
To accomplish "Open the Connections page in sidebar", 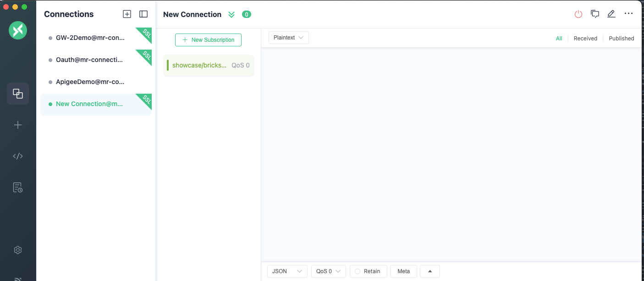I will [x=18, y=94].
